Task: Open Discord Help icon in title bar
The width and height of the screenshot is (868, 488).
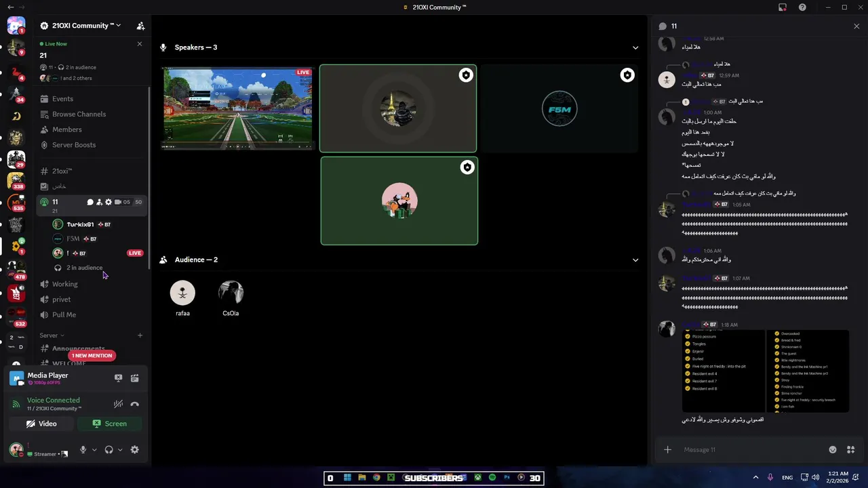Action: [x=802, y=7]
